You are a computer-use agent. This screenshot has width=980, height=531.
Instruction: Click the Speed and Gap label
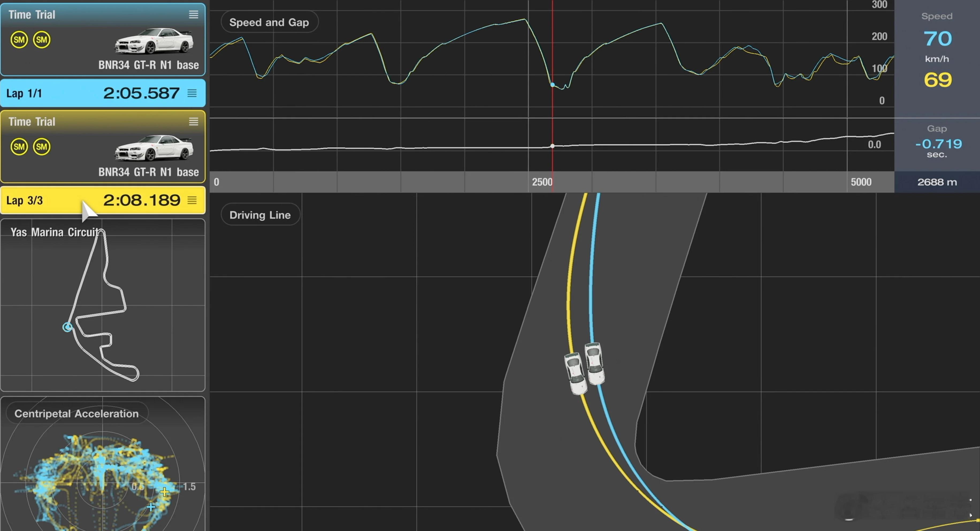pos(269,22)
